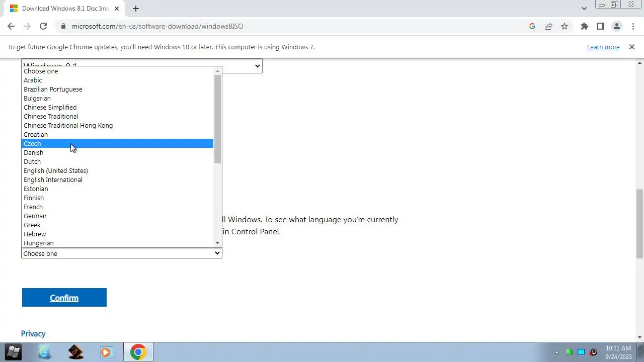The image size is (644, 362).
Task: Toggle the Chrome side panel icon
Action: click(x=600, y=26)
